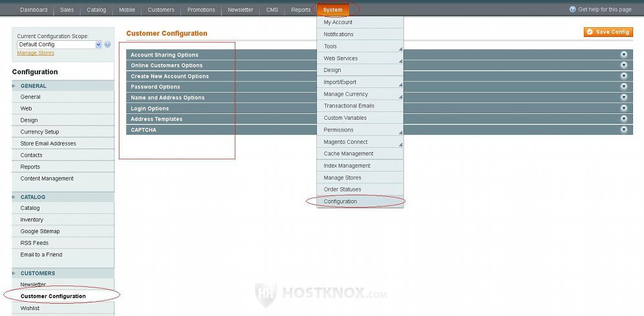Open the Catalog top menu

(x=96, y=10)
